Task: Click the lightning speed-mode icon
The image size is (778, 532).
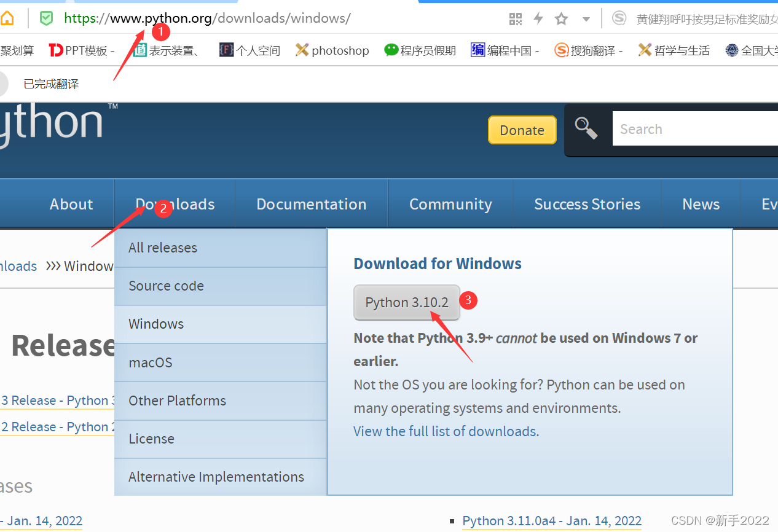Action: 538,19
